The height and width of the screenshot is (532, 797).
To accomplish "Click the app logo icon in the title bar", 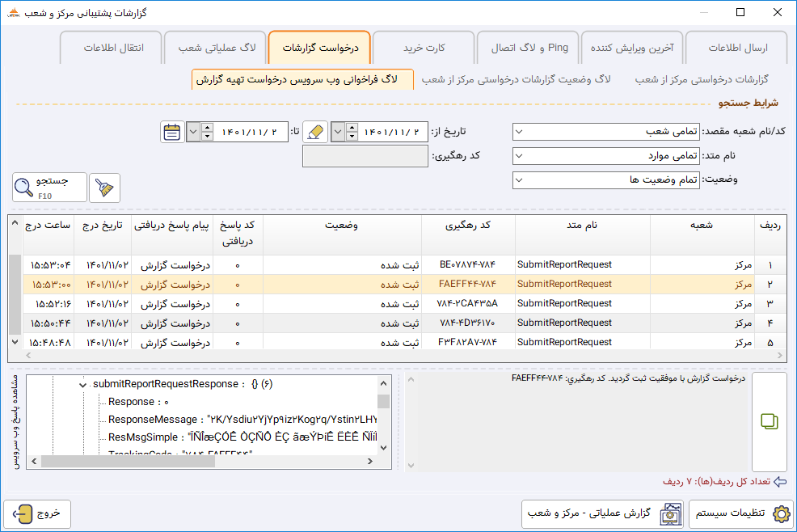I will [14, 13].
